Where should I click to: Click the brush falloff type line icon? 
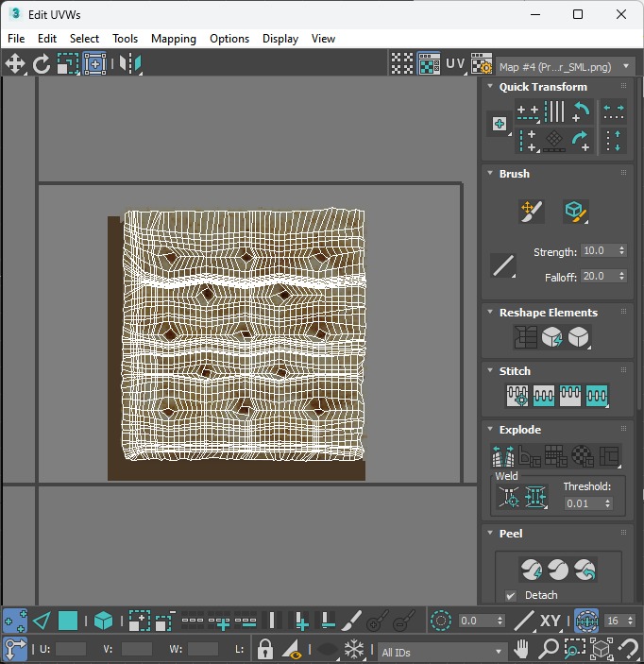click(x=503, y=266)
